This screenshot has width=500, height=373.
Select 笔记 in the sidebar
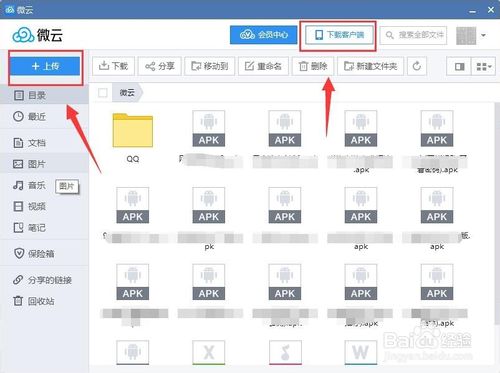pyautogui.click(x=44, y=228)
